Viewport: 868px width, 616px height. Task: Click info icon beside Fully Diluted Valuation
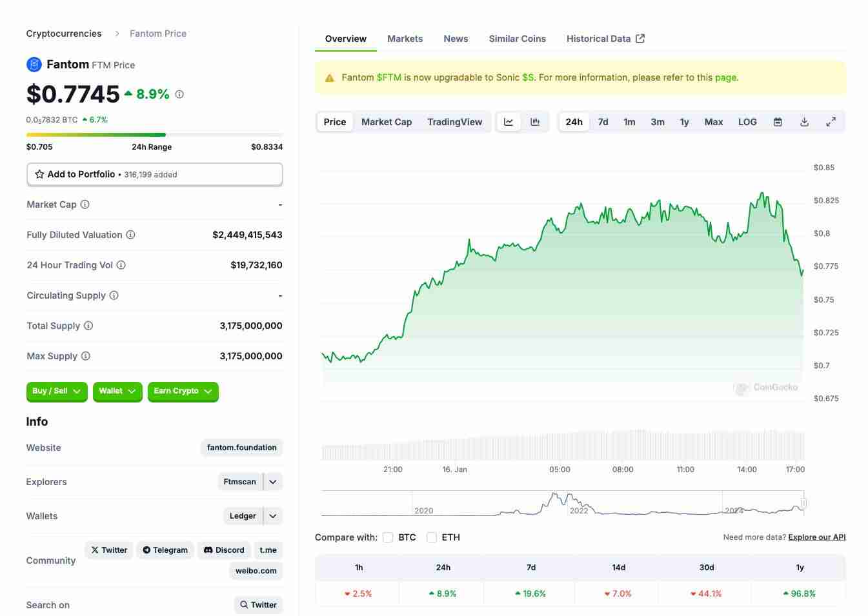pos(130,235)
